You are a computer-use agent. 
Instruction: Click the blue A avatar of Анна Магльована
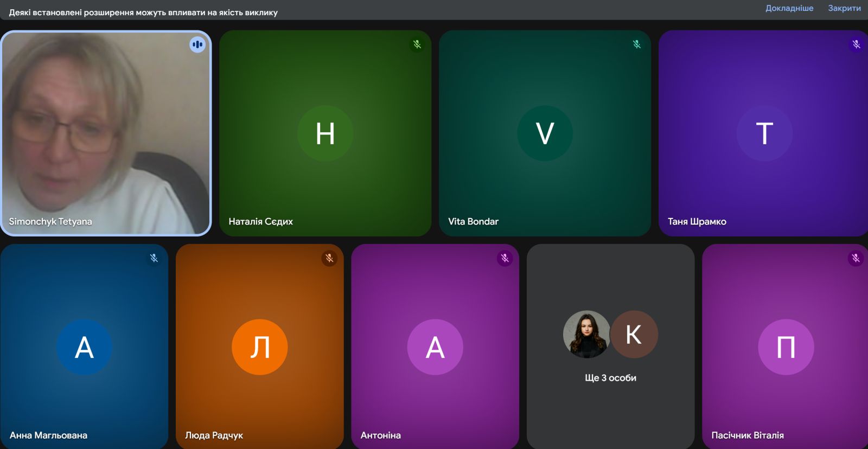pyautogui.click(x=84, y=347)
